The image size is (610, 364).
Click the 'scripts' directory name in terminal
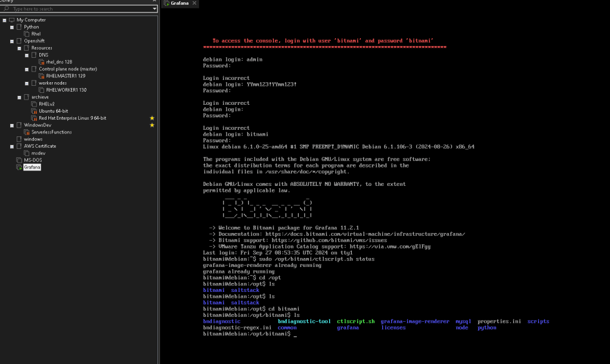(x=538, y=321)
